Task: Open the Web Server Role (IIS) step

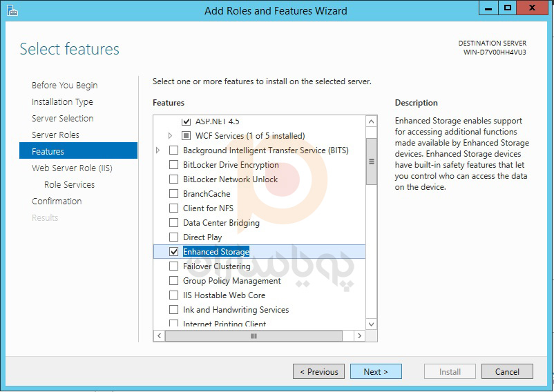Action: [72, 168]
